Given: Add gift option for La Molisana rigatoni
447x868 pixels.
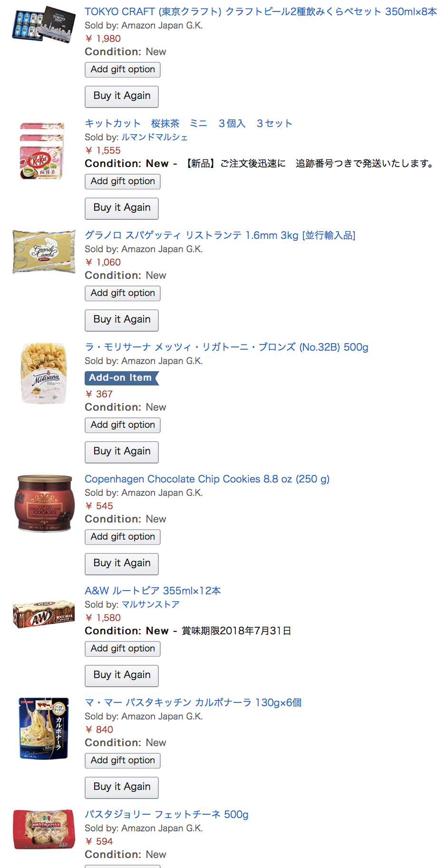Looking at the screenshot, I should coord(123,425).
